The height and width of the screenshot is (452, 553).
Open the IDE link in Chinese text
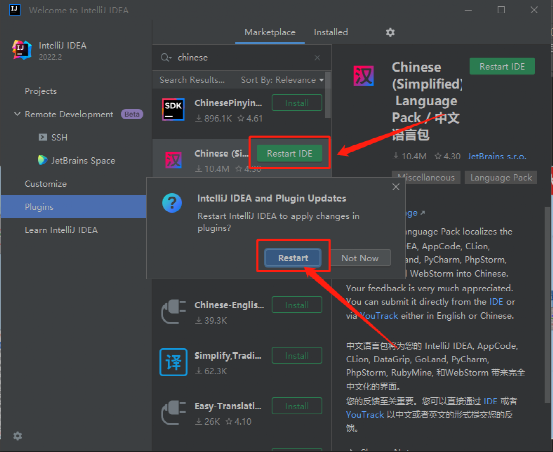tap(490, 401)
